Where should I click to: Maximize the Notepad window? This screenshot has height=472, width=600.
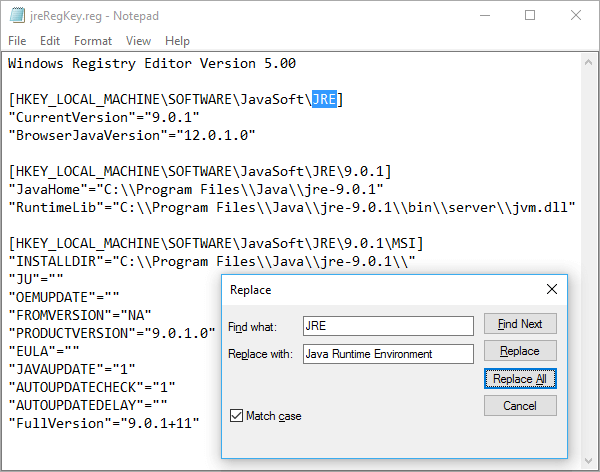tap(530, 15)
